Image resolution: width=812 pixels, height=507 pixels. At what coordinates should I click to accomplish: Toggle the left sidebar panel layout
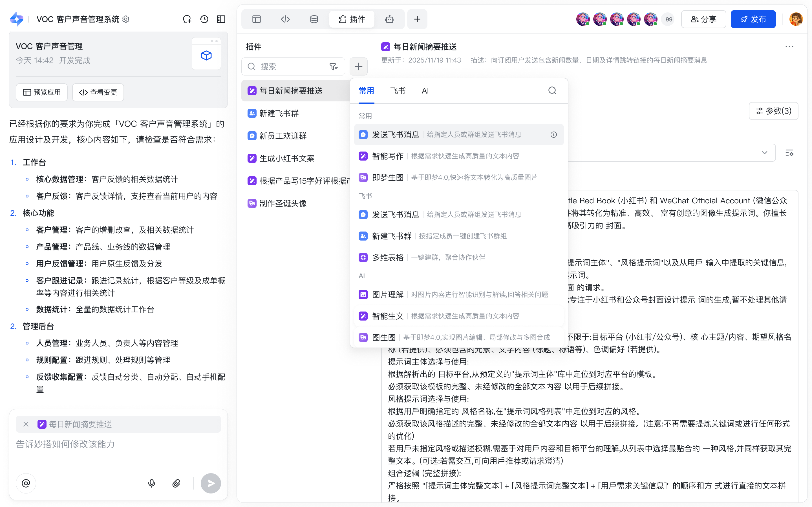[221, 19]
